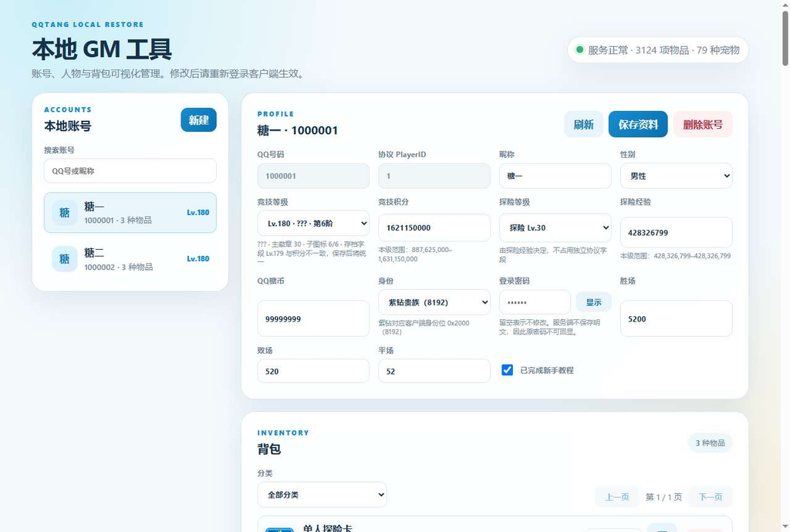Open the 竞技等级 dropdown

click(313, 223)
